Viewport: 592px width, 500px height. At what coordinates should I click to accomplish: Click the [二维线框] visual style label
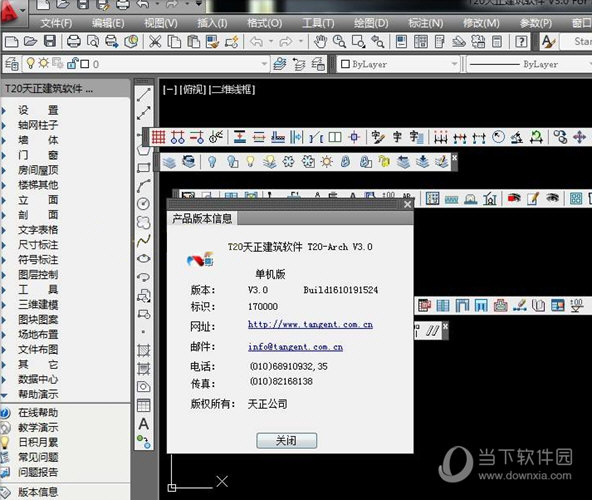point(232,90)
